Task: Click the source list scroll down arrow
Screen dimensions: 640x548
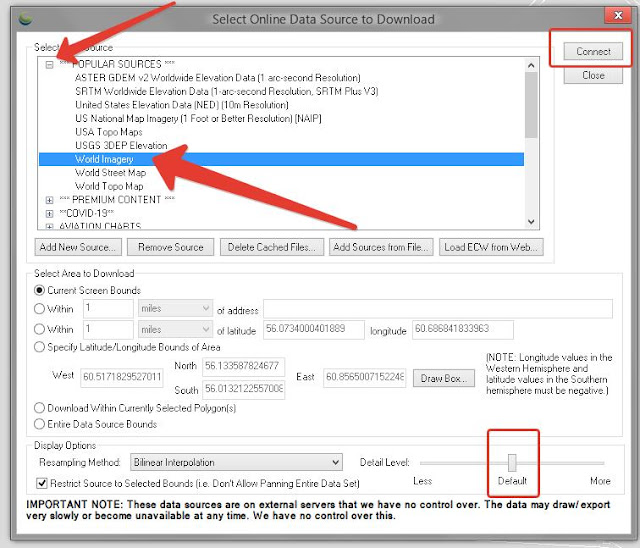Action: (x=531, y=222)
